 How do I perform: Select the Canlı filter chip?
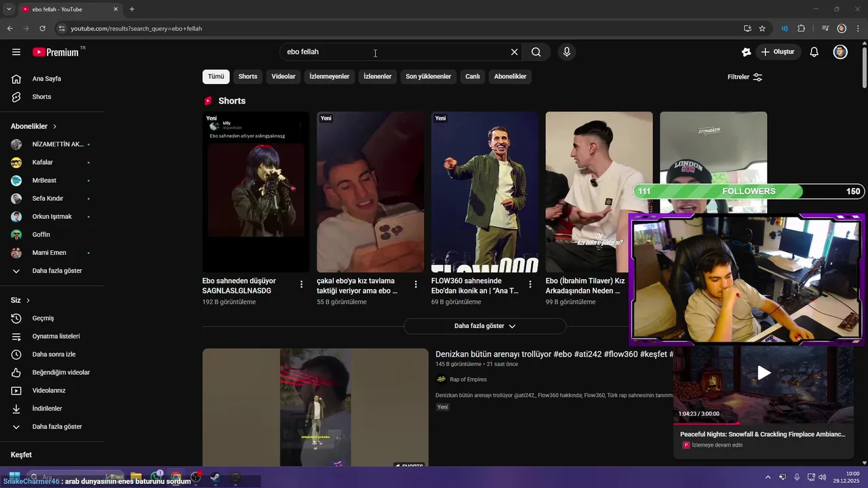[473, 77]
